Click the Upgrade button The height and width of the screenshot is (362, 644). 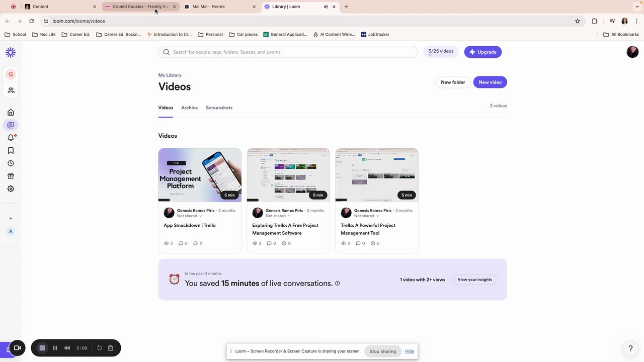coord(482,52)
